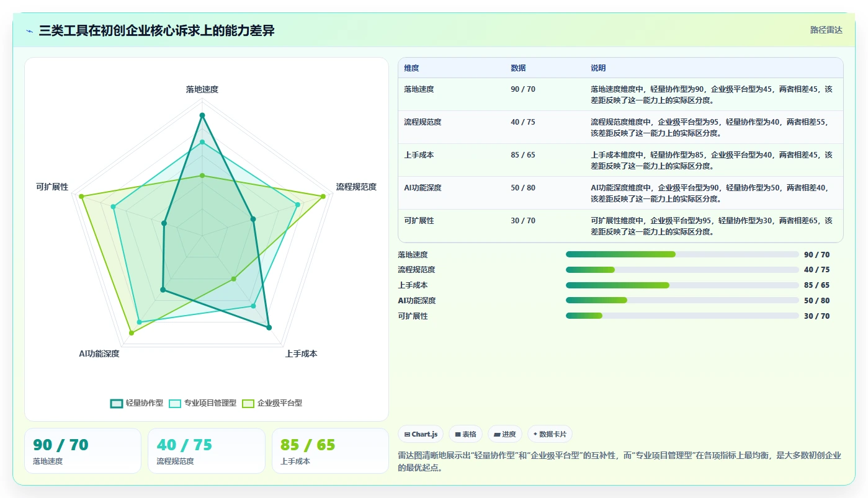Click the 可扩展性 radar axis label
The height and width of the screenshot is (498, 868).
pos(52,187)
